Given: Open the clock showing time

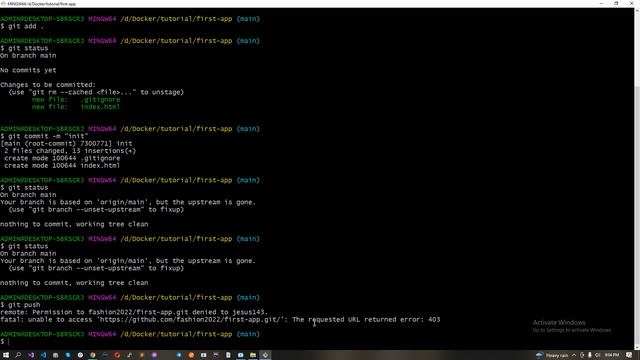Looking at the screenshot, I should click(x=611, y=355).
